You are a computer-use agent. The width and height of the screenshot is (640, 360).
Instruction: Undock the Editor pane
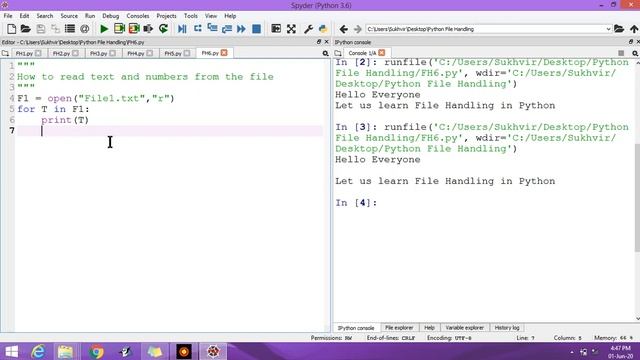pyautogui.click(x=319, y=42)
